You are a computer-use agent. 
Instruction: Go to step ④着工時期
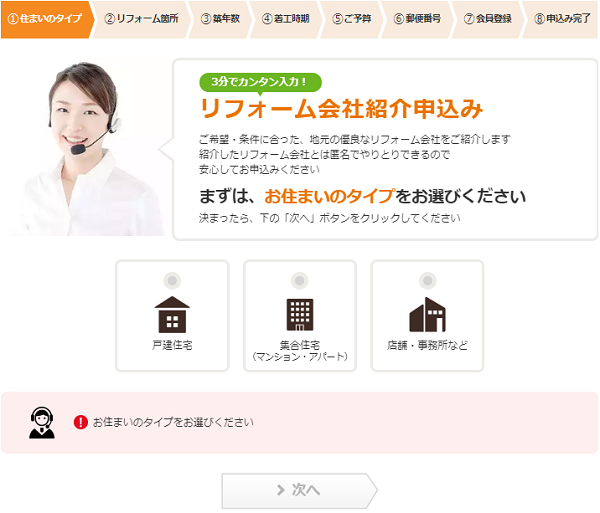click(285, 19)
